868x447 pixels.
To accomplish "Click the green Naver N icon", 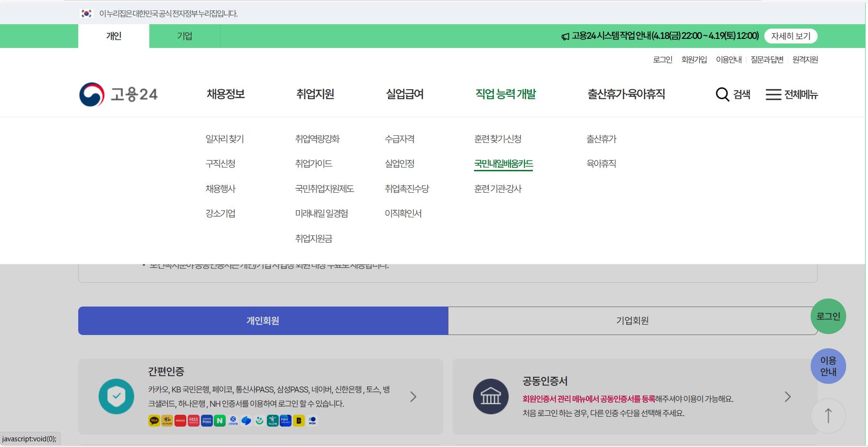I will click(219, 420).
